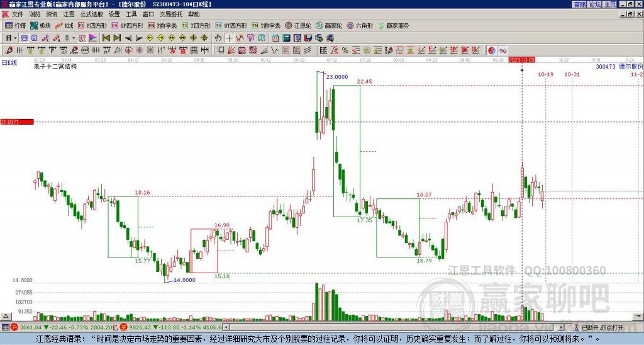
Task: Toggle the blue infinity symbol button
Action: pos(502,50)
